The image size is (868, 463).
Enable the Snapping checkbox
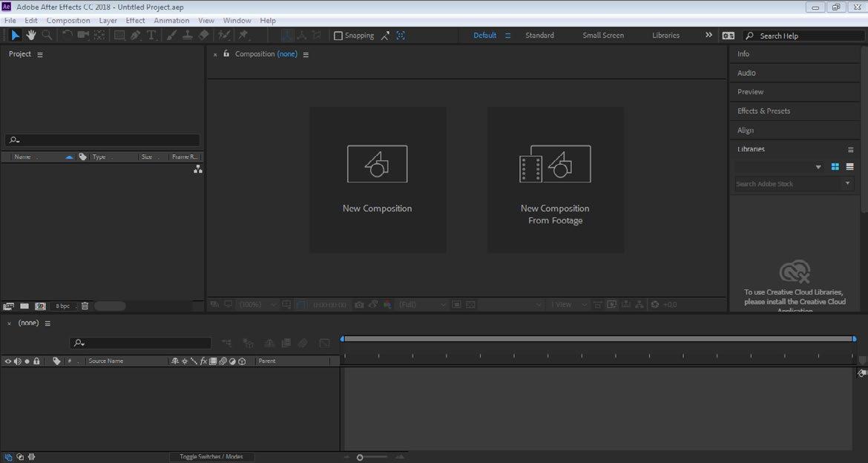338,36
